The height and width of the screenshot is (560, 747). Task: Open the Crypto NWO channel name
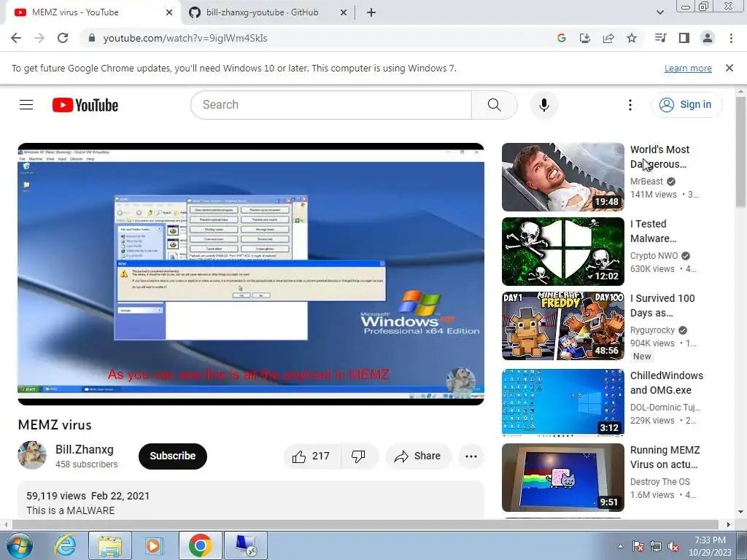pyautogui.click(x=654, y=256)
